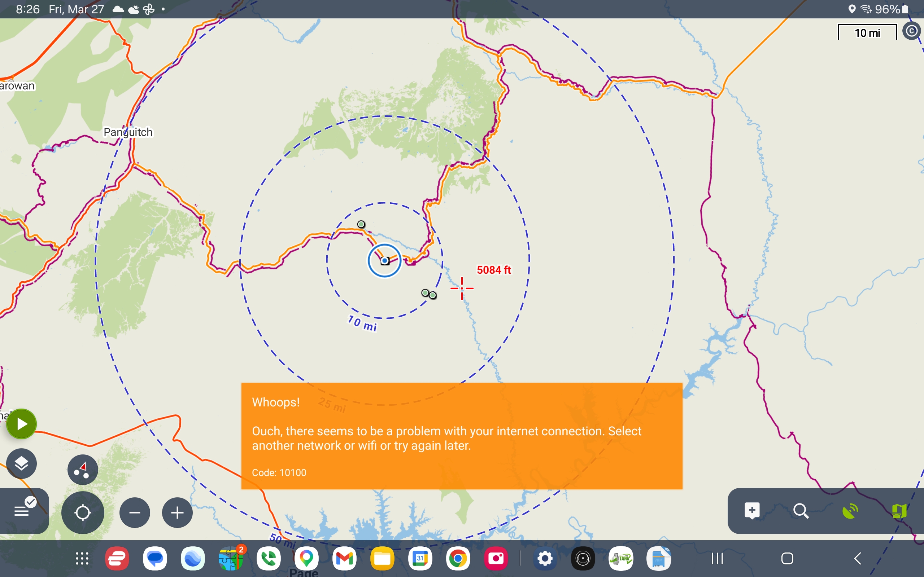This screenshot has width=924, height=577.
Task: Open the green map manager icon
Action: (899, 511)
